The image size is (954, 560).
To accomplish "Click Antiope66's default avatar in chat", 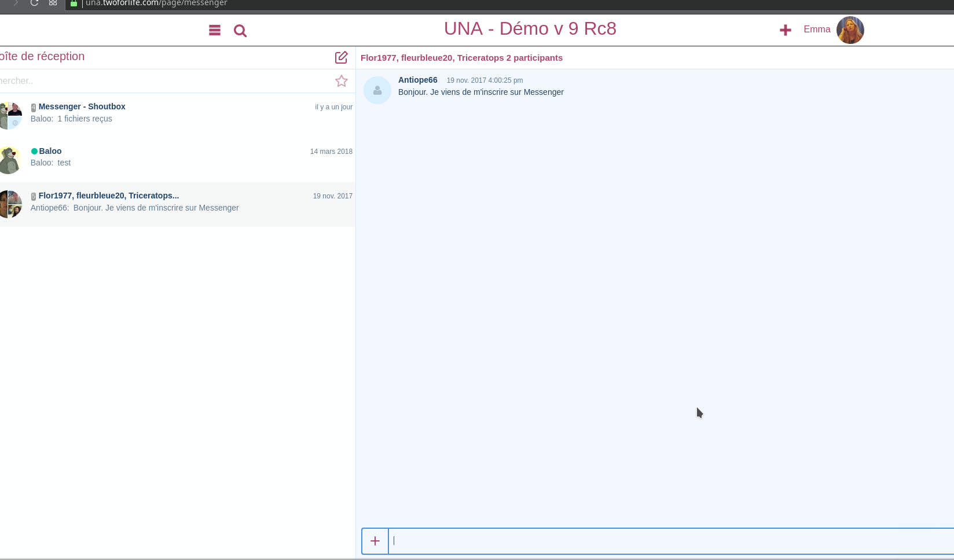I will click(377, 90).
